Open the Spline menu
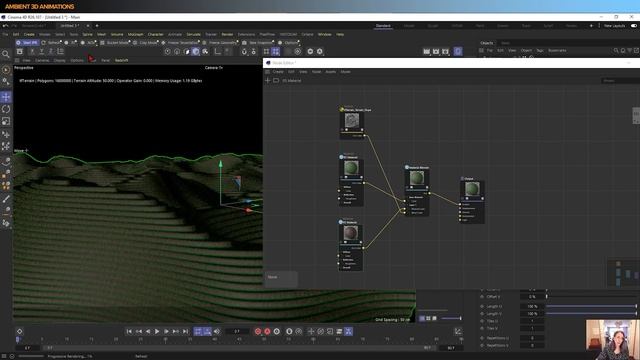Image resolution: width=640 pixels, height=360 pixels. [87, 34]
